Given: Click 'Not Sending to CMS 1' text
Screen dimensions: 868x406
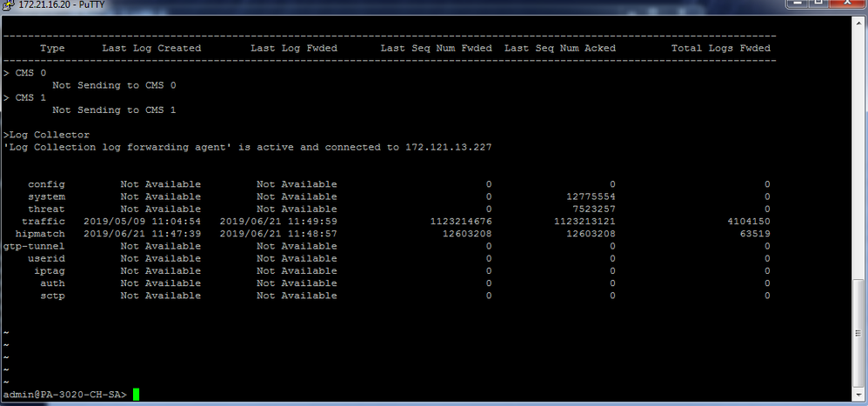Looking at the screenshot, I should tap(114, 110).
